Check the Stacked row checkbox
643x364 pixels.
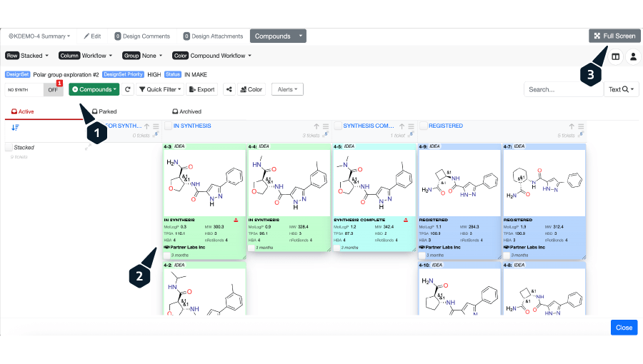[9, 148]
